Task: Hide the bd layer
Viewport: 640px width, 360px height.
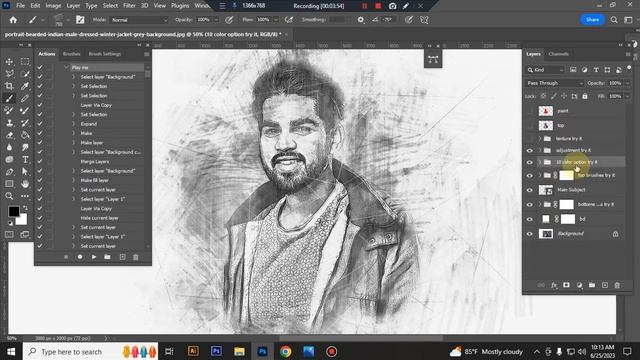Action: 530,219
